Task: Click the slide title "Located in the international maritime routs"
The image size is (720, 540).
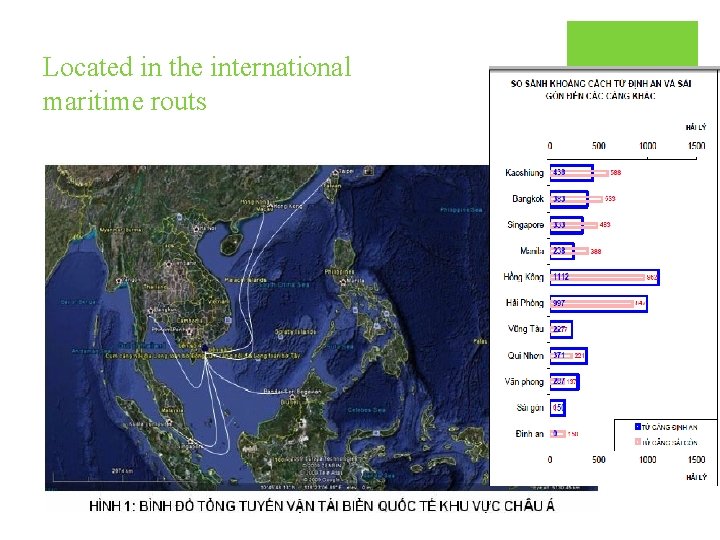Action: click(x=197, y=84)
